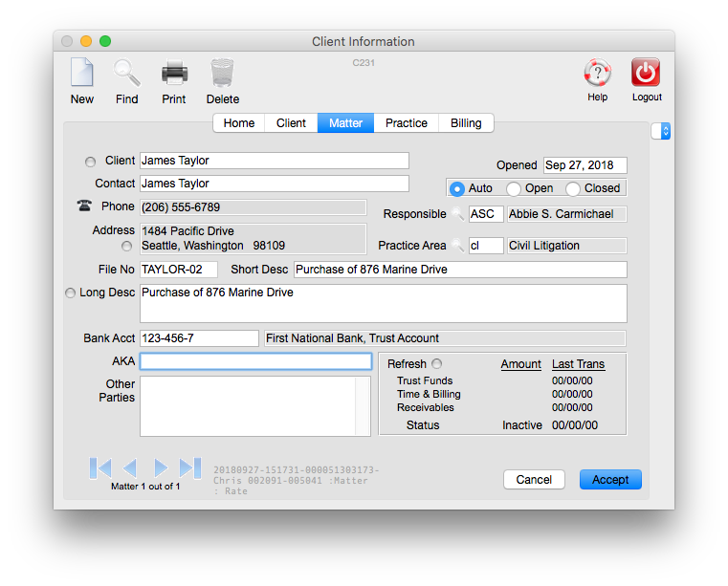Click the red Logout power icon
The image size is (728, 586).
tap(646, 73)
